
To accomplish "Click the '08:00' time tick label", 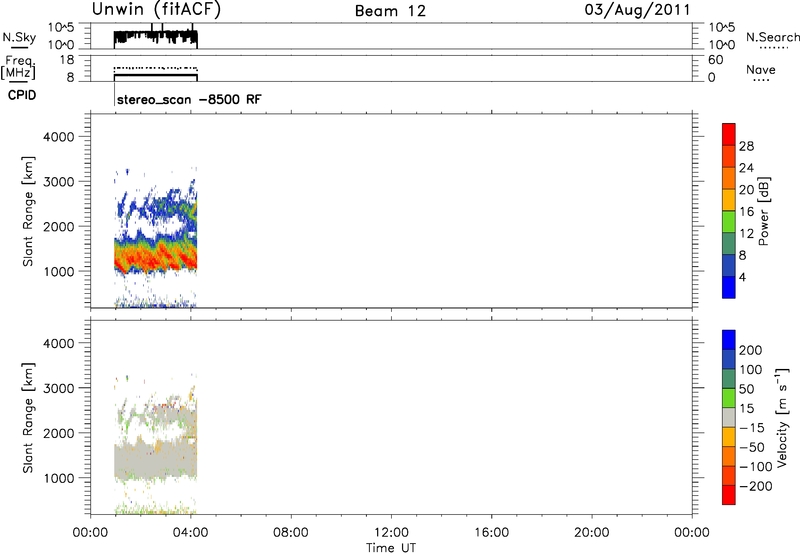I will click(291, 533).
